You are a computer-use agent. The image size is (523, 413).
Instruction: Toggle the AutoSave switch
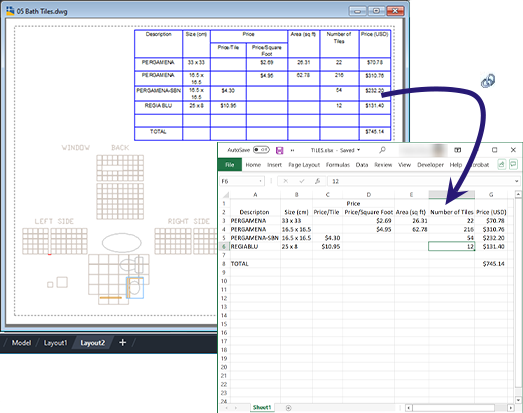pyautogui.click(x=261, y=150)
